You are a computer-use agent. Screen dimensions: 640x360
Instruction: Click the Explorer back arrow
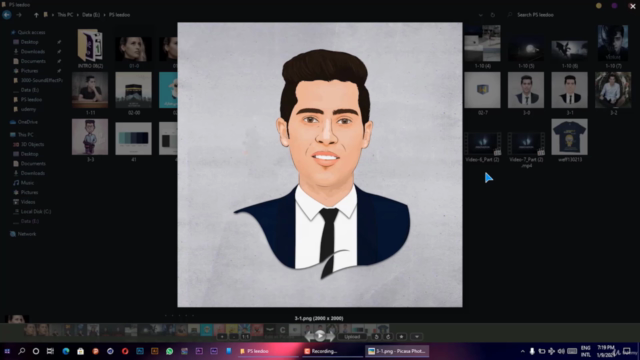tap(7, 15)
